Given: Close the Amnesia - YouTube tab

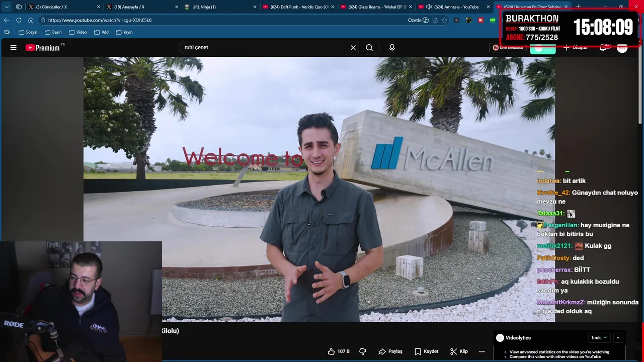Looking at the screenshot, I should pos(489,7).
